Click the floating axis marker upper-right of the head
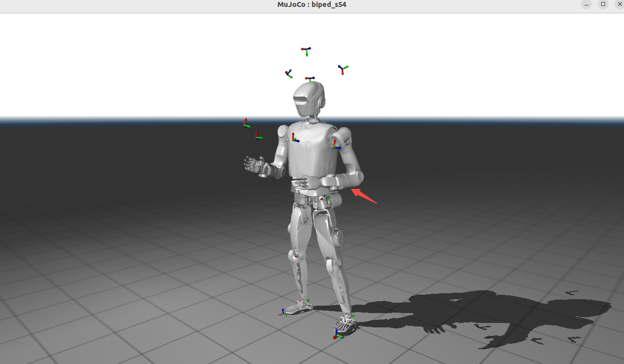 coord(342,69)
